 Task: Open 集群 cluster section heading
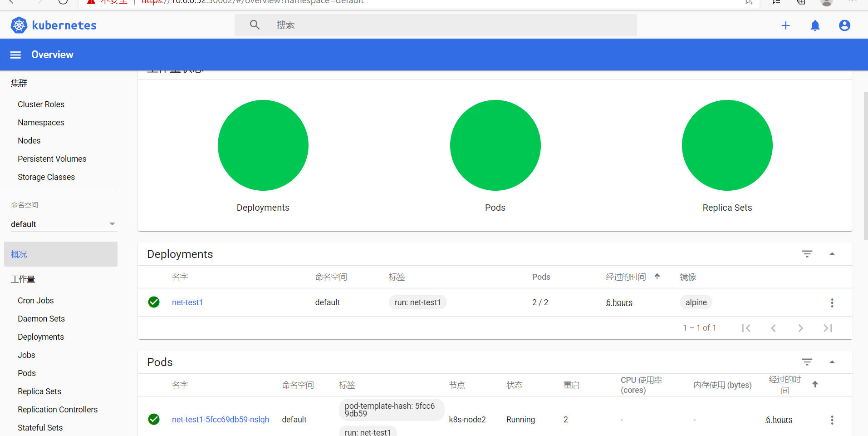pos(19,83)
